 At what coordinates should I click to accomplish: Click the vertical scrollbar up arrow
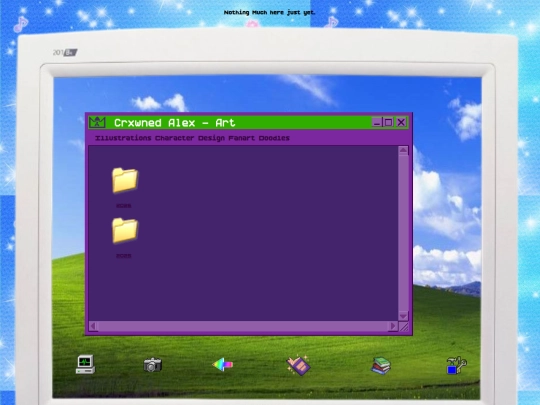coord(403,150)
